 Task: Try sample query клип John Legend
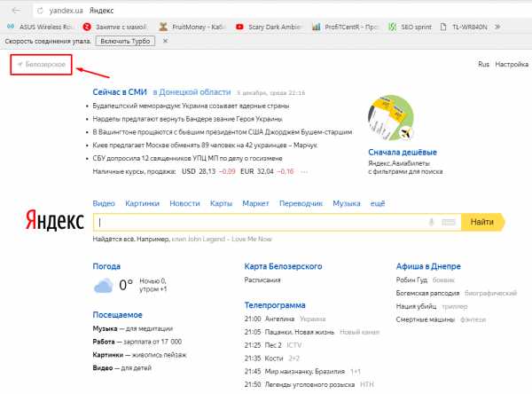click(222, 239)
